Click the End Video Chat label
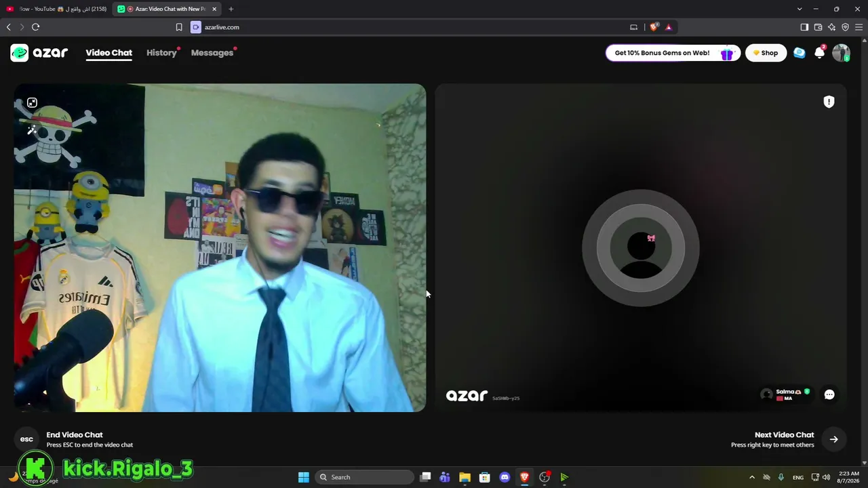Viewport: 868px width, 488px height. click(75, 435)
